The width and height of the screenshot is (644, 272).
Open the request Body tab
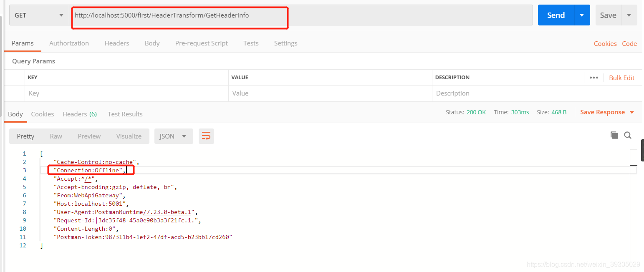point(152,43)
